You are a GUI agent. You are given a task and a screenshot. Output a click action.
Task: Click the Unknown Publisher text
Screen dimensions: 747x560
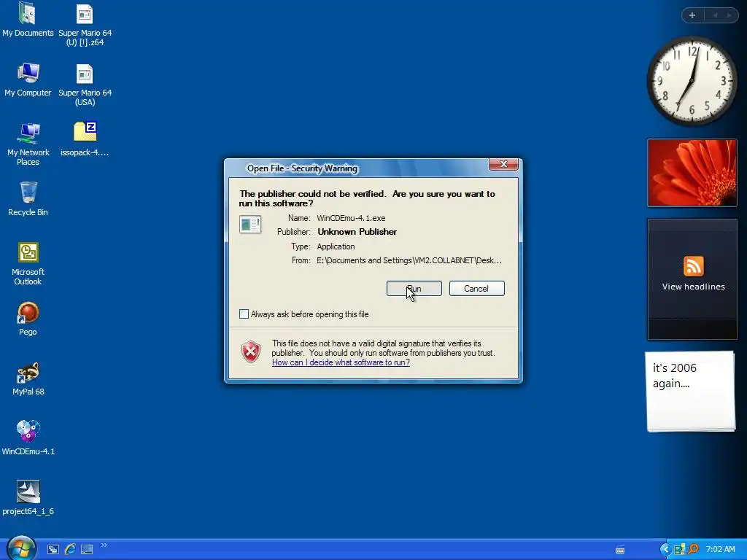[357, 232]
